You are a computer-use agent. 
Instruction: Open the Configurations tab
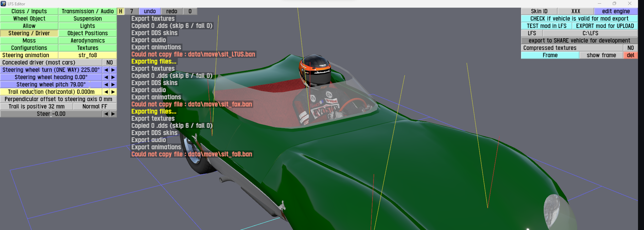click(29, 48)
